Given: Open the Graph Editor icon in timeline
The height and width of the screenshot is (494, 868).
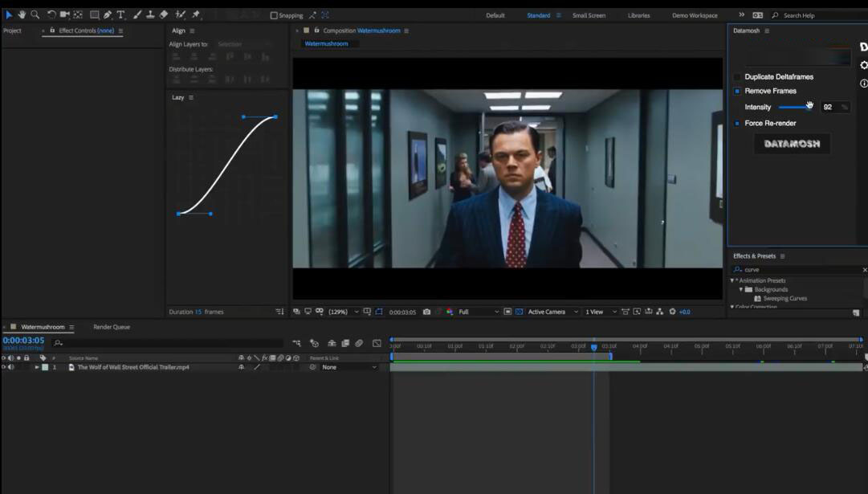Looking at the screenshot, I should pyautogui.click(x=377, y=343).
